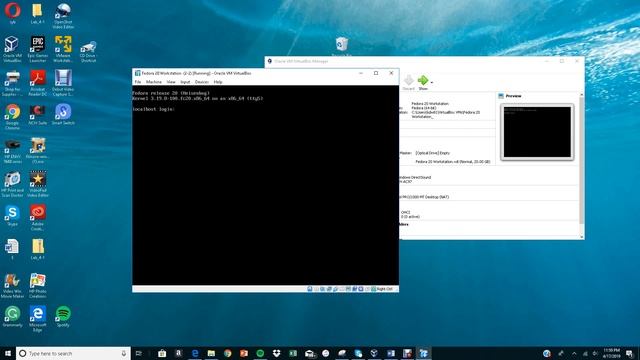Open VMware Workstation desktop shortcut
This screenshot has width=640, height=360.
coord(63,49)
